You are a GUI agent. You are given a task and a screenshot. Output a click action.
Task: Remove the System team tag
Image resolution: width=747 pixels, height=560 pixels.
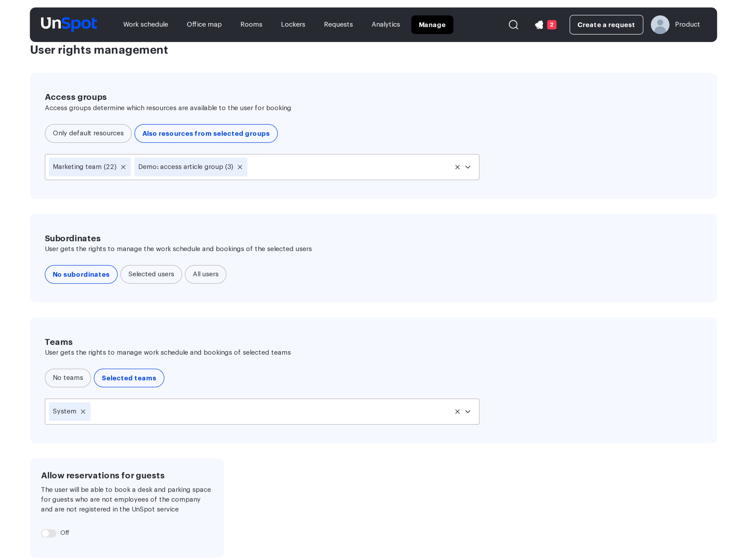pyautogui.click(x=83, y=412)
